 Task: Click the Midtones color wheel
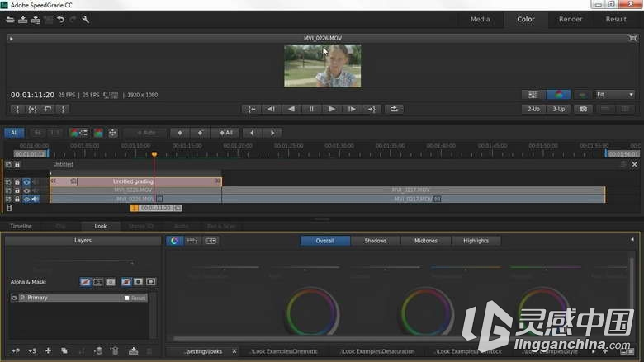428,313
